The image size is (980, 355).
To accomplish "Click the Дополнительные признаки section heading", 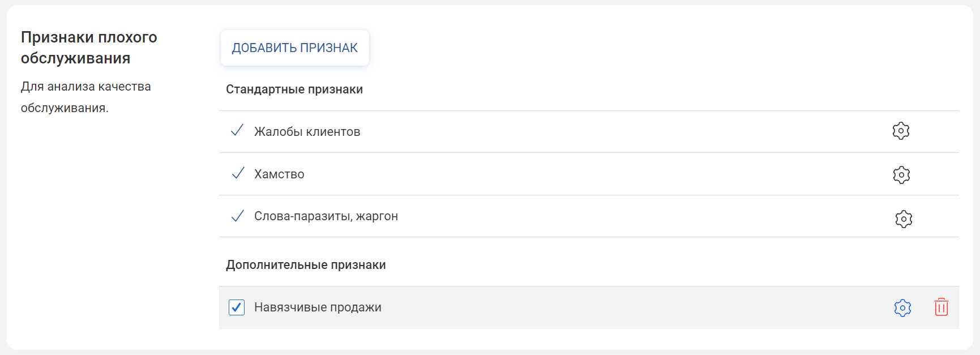I will coord(306,265).
